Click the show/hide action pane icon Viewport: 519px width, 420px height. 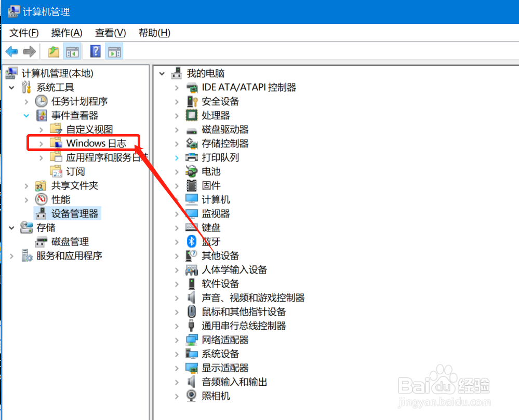(114, 51)
